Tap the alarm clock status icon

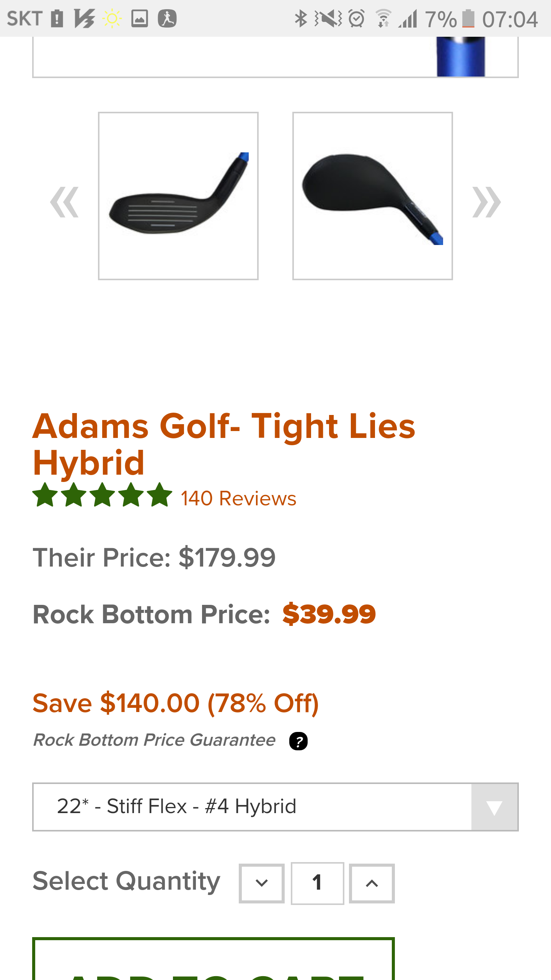pos(357,18)
